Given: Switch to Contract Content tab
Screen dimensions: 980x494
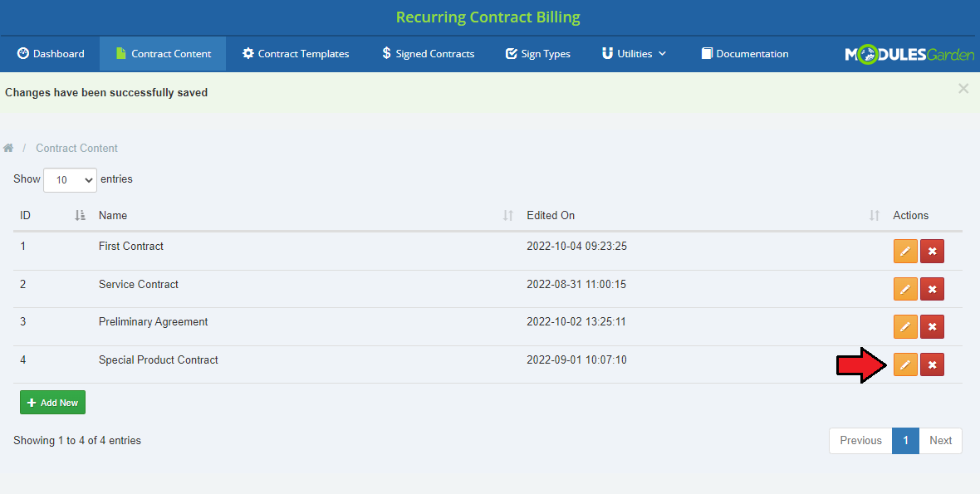Looking at the screenshot, I should click(163, 54).
